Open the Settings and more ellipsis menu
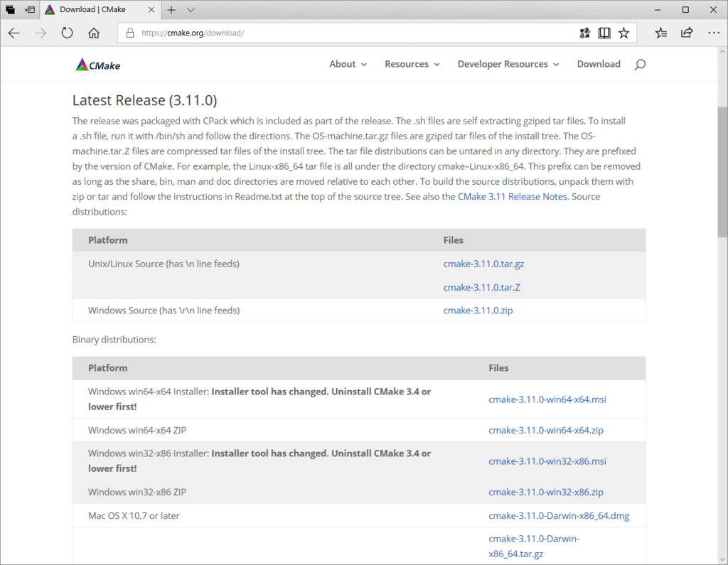This screenshot has height=565, width=728. (x=714, y=33)
